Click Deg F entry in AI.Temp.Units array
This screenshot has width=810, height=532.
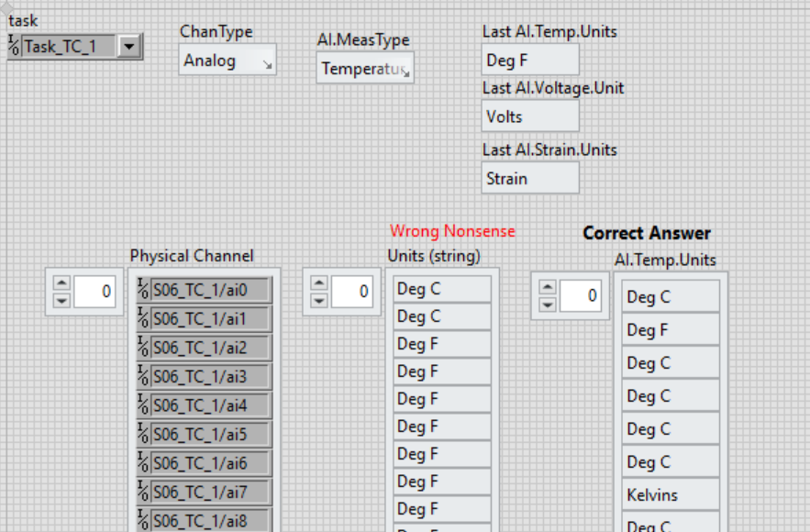[x=671, y=329]
